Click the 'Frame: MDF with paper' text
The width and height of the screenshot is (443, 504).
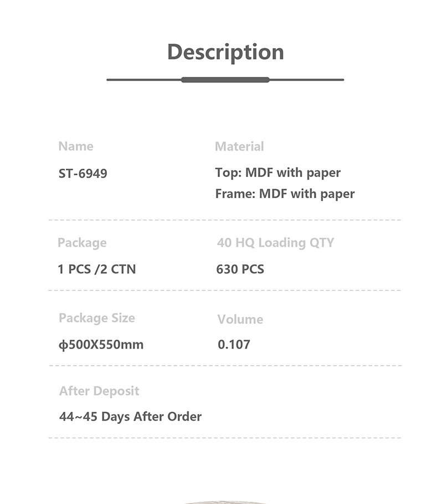pyautogui.click(x=285, y=194)
